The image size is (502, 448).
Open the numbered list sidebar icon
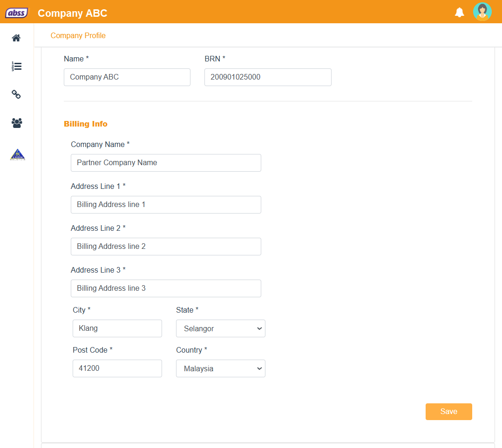click(x=16, y=67)
